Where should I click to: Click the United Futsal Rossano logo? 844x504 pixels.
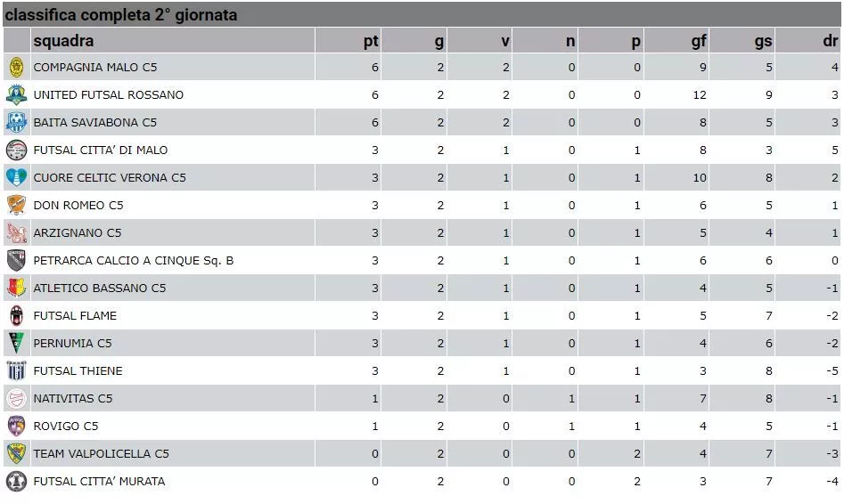point(17,94)
